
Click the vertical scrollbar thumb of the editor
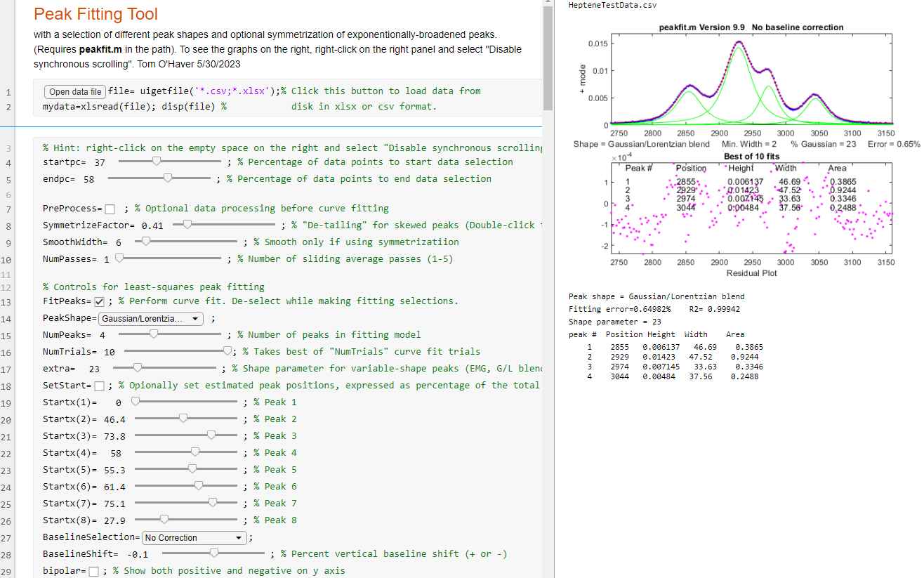pos(548,60)
